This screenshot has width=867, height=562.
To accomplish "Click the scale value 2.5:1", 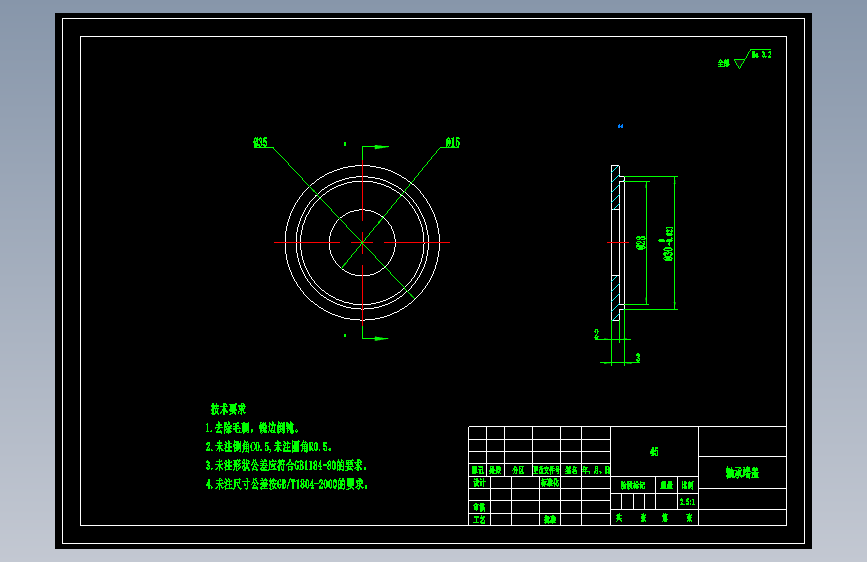I will pos(687,502).
